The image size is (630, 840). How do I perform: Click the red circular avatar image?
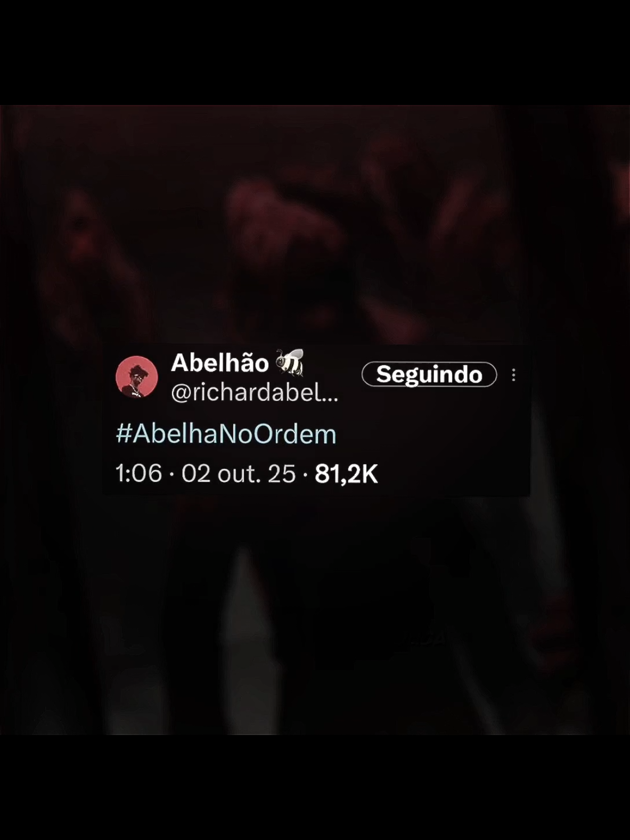point(137,377)
